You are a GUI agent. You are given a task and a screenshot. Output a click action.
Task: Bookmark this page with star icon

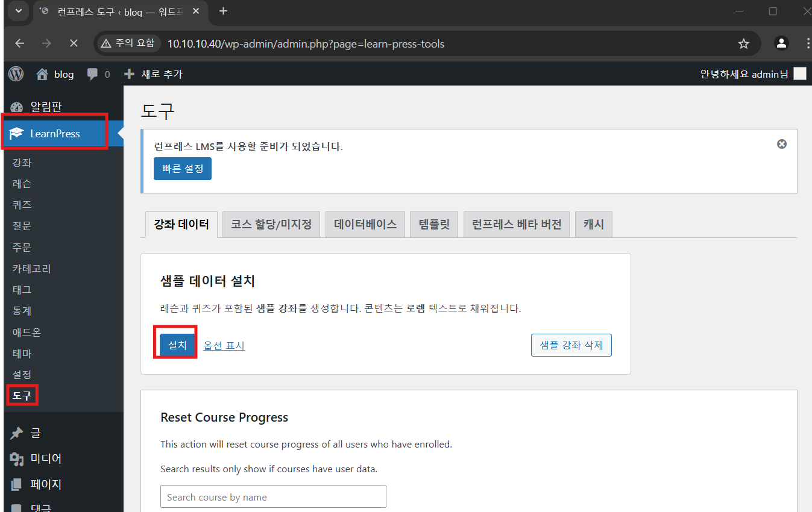point(744,43)
